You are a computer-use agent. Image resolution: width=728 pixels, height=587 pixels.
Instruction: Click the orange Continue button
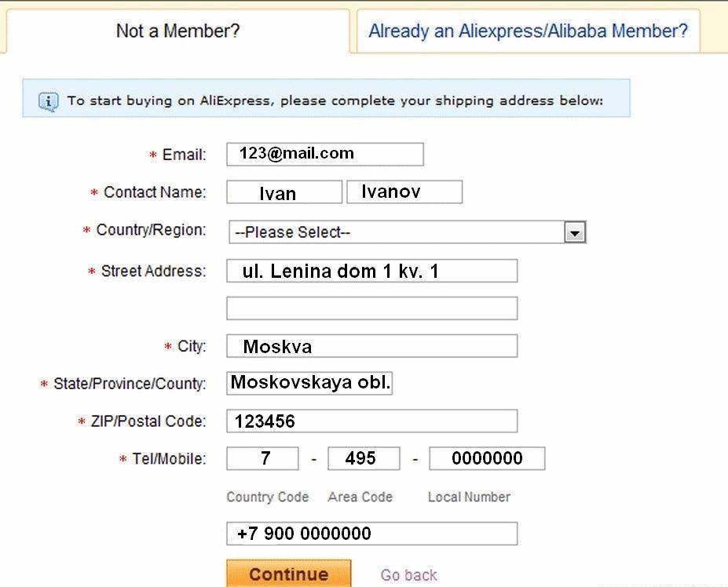[289, 574]
